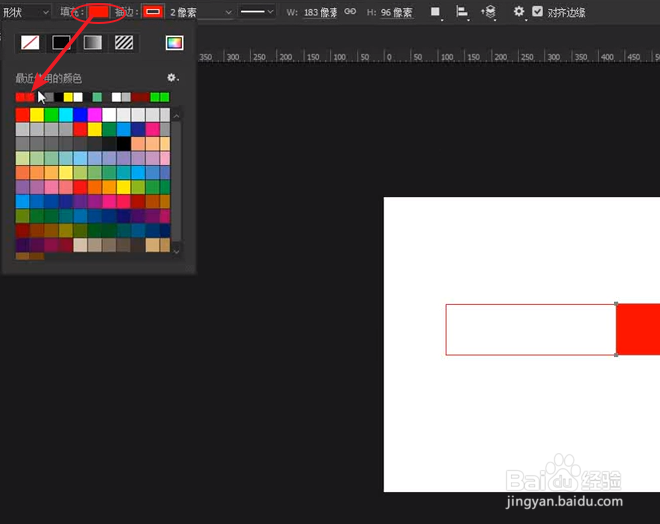Image resolution: width=660 pixels, height=524 pixels.
Task: Click the link width and height icon
Action: click(x=350, y=12)
